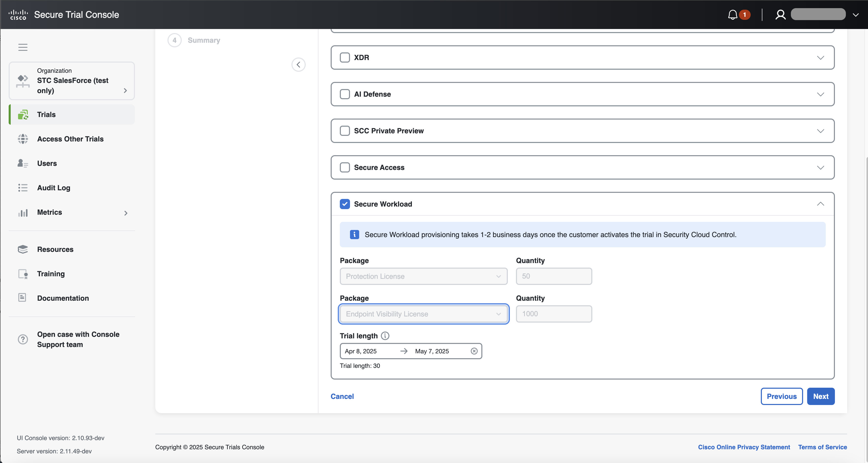Check the SCC Private Preview checkbox
The height and width of the screenshot is (463, 868).
coord(345,131)
